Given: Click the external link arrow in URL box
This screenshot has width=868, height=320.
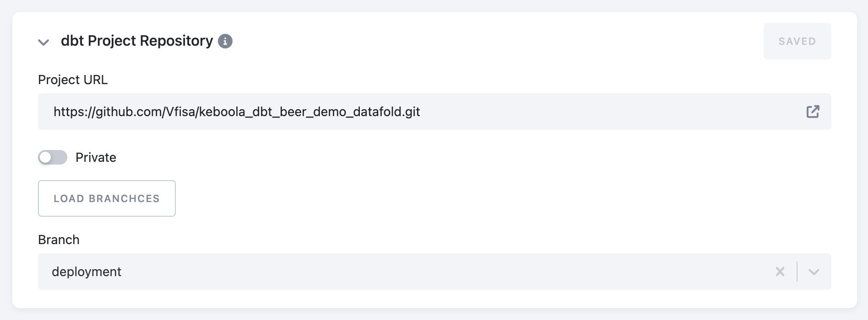Looking at the screenshot, I should tap(813, 112).
